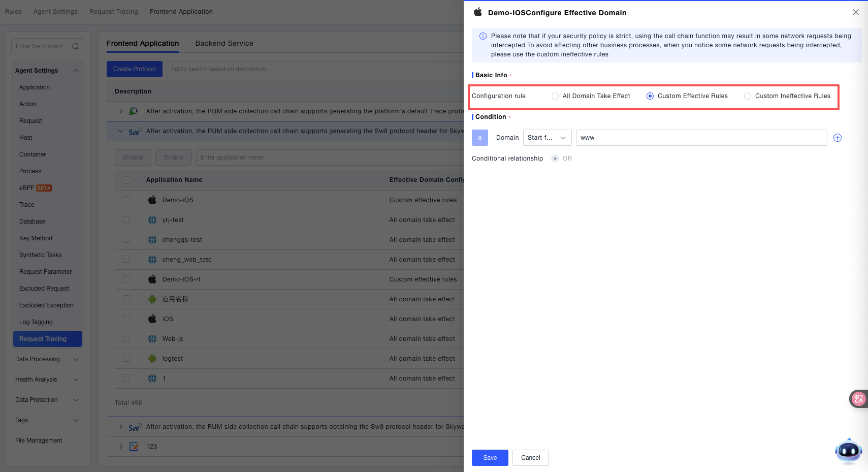Click the search magnifier in the sidebar
868x472 pixels.
click(x=76, y=46)
